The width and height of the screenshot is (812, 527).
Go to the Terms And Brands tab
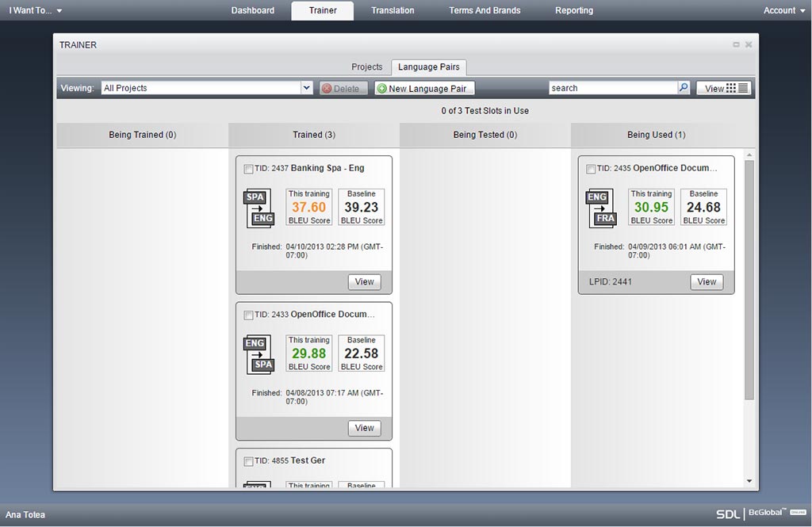(x=485, y=10)
